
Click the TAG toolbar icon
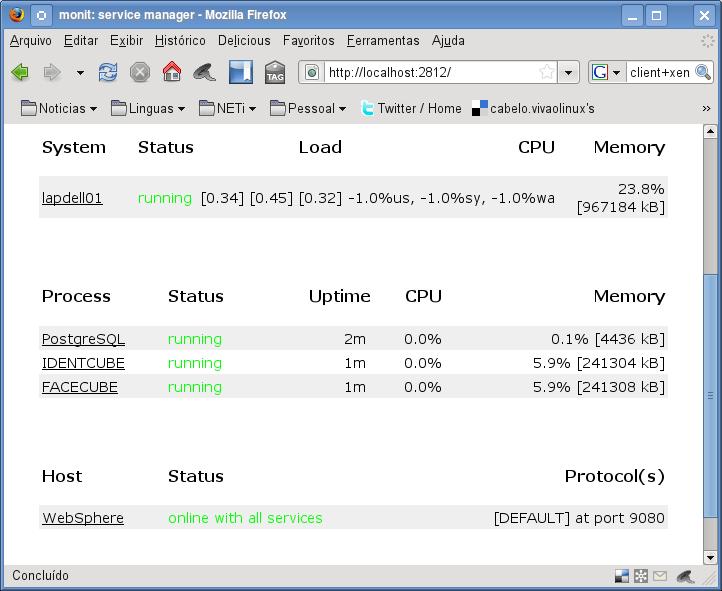click(x=275, y=72)
